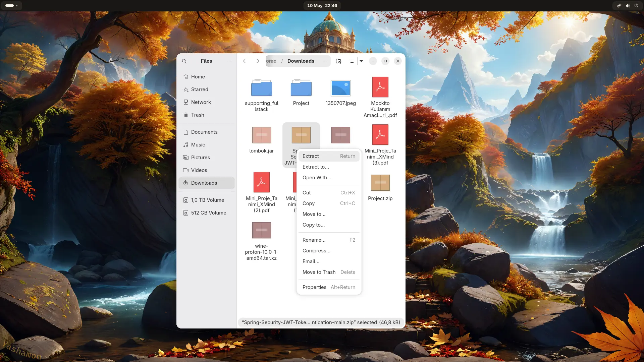Image resolution: width=644 pixels, height=362 pixels.
Task: Choose Extract from the context menu
Action: (329, 156)
